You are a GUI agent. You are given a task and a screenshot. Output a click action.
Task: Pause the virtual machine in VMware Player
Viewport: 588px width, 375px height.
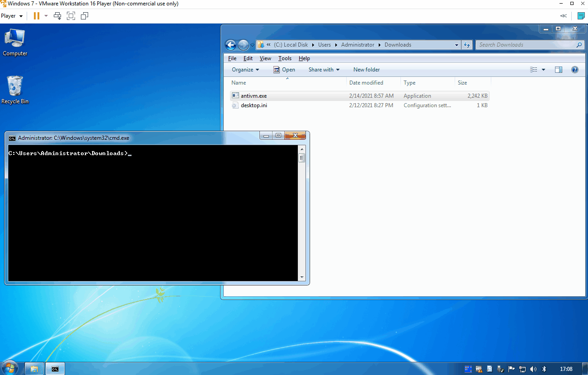click(x=36, y=16)
